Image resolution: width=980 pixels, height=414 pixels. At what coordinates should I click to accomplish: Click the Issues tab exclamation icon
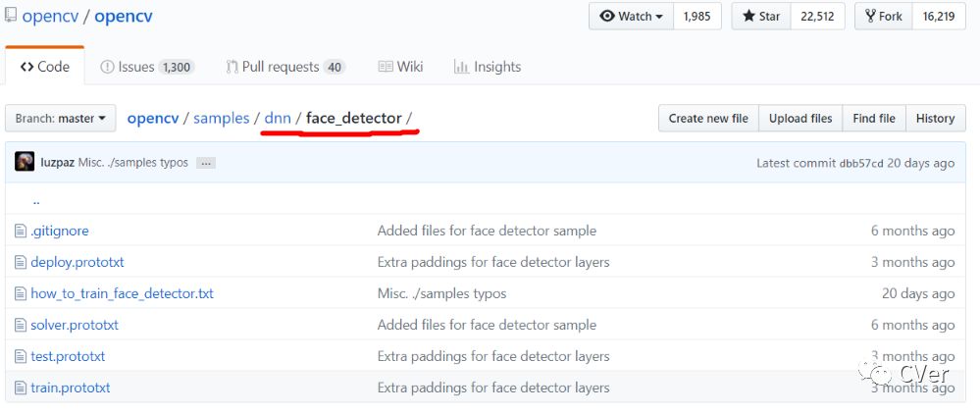[108, 67]
